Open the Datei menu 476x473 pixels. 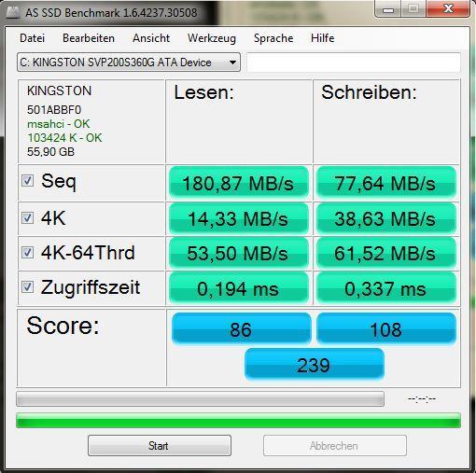click(x=32, y=38)
